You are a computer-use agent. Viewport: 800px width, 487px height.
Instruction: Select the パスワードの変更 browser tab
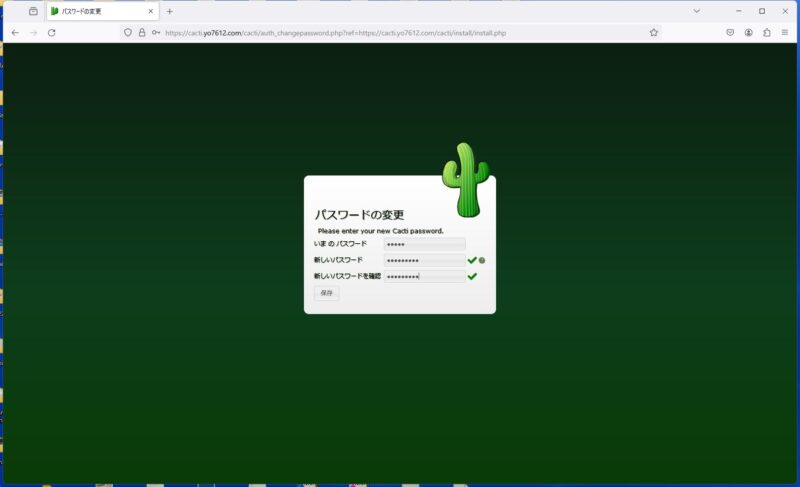tap(103, 11)
